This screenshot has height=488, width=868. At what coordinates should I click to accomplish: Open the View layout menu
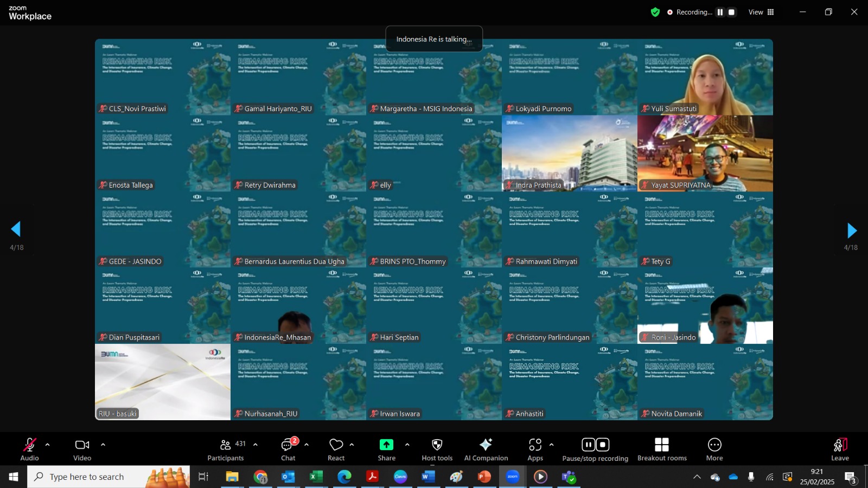coord(762,12)
